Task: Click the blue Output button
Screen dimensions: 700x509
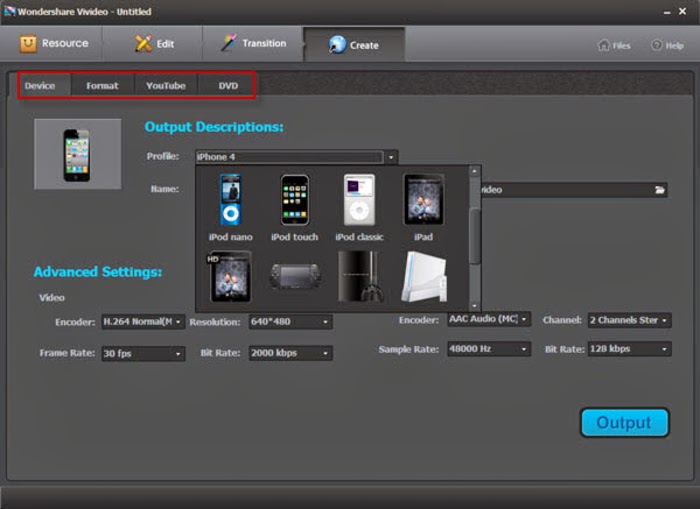Action: point(624,422)
